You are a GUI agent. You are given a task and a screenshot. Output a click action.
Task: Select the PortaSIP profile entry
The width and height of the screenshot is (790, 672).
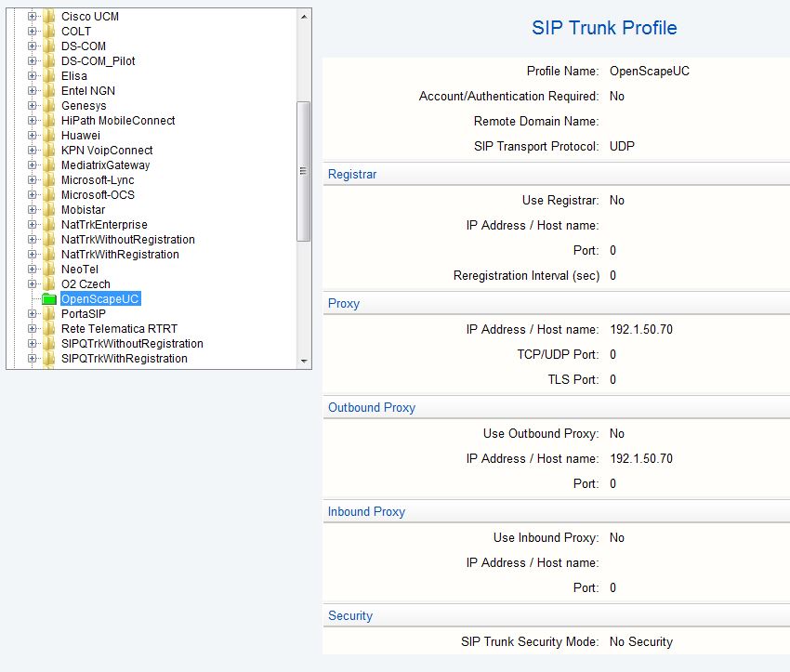tap(84, 314)
